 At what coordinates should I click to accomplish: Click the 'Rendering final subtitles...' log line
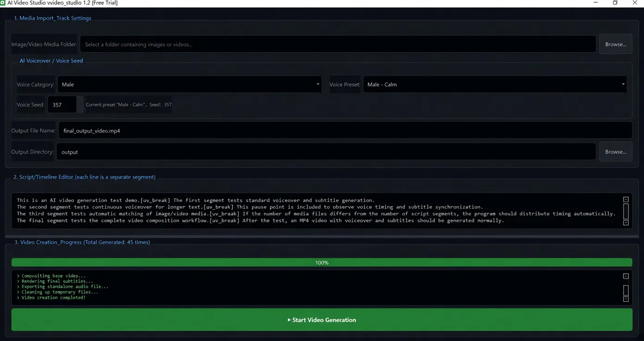55,281
